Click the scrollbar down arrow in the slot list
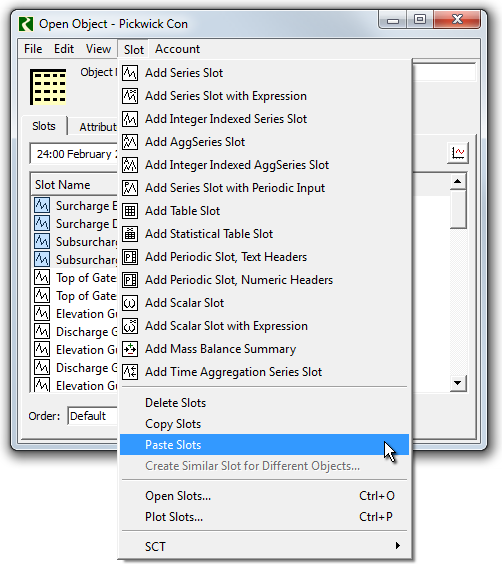The width and height of the screenshot is (502, 564). pyautogui.click(x=458, y=383)
